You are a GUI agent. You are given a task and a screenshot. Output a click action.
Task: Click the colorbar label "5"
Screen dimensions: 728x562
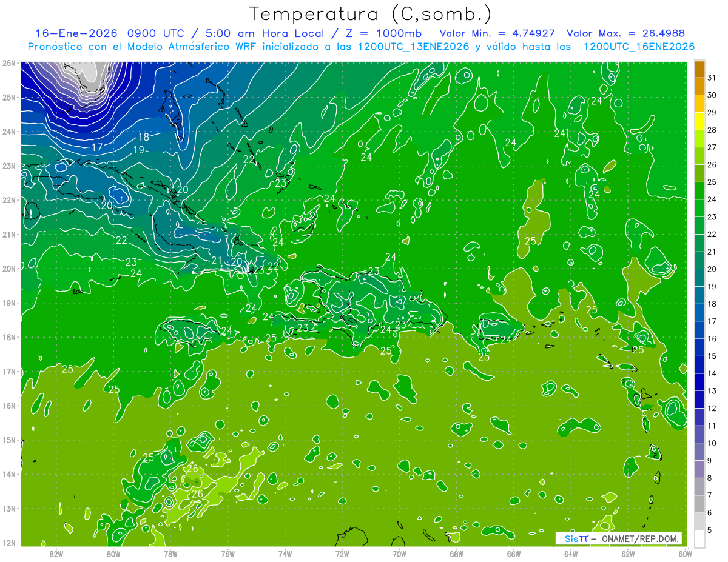click(x=710, y=530)
